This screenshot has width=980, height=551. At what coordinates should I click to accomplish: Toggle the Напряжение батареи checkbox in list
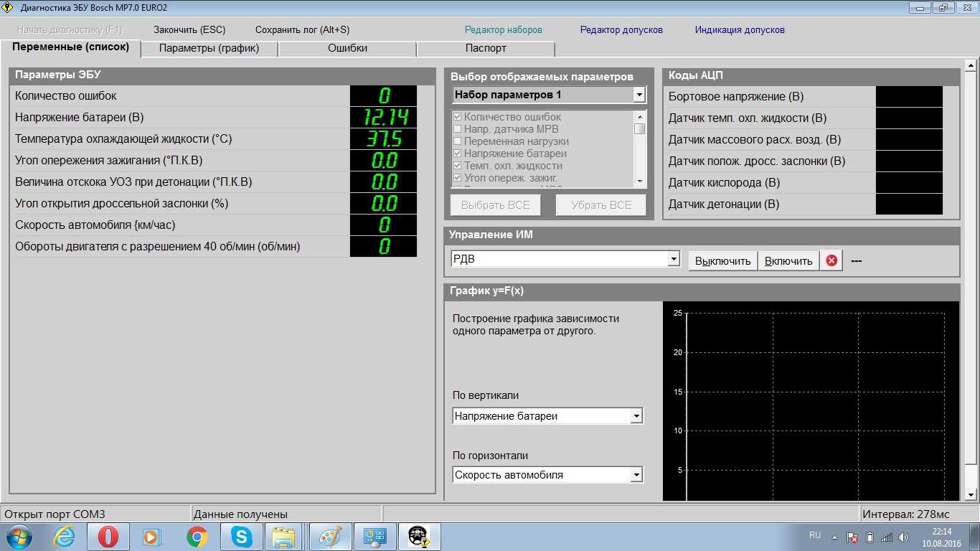pyautogui.click(x=457, y=154)
